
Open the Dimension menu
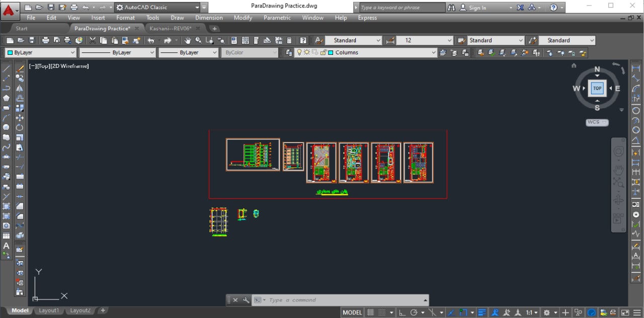(209, 18)
